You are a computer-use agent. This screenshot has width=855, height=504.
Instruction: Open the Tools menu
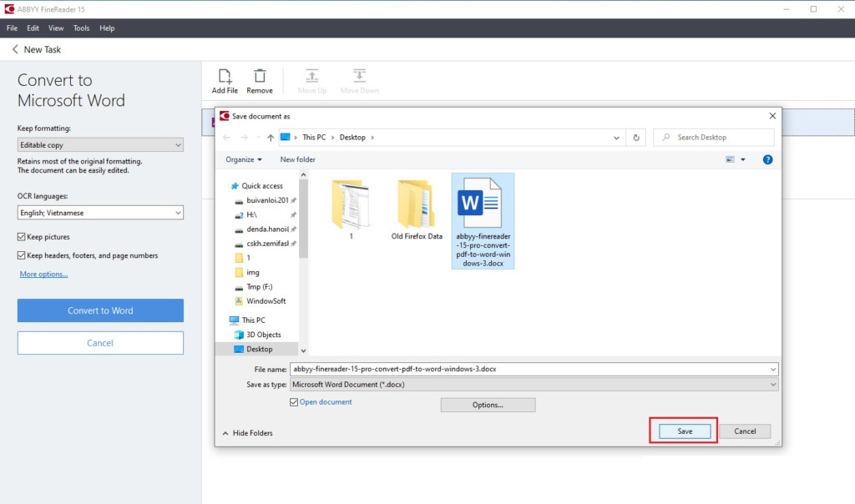pos(81,28)
